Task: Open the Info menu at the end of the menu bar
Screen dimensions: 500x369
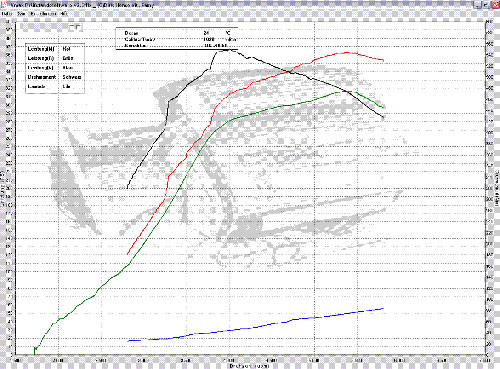Action: click(63, 14)
